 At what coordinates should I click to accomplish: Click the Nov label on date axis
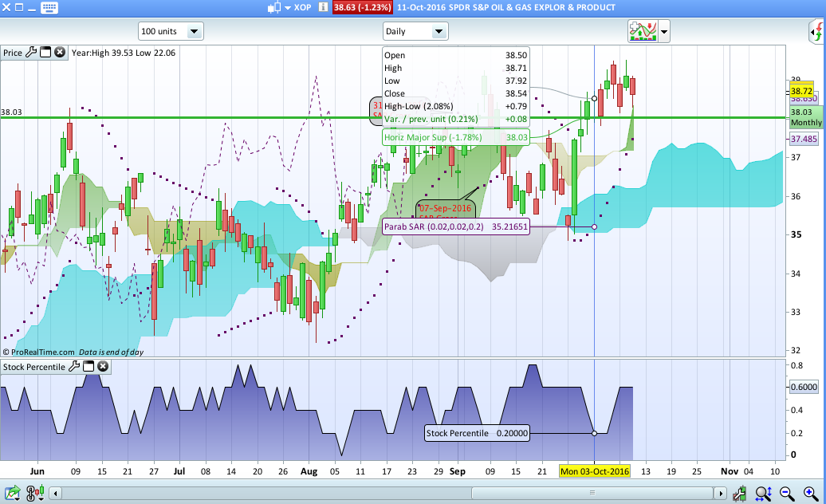tap(729, 471)
